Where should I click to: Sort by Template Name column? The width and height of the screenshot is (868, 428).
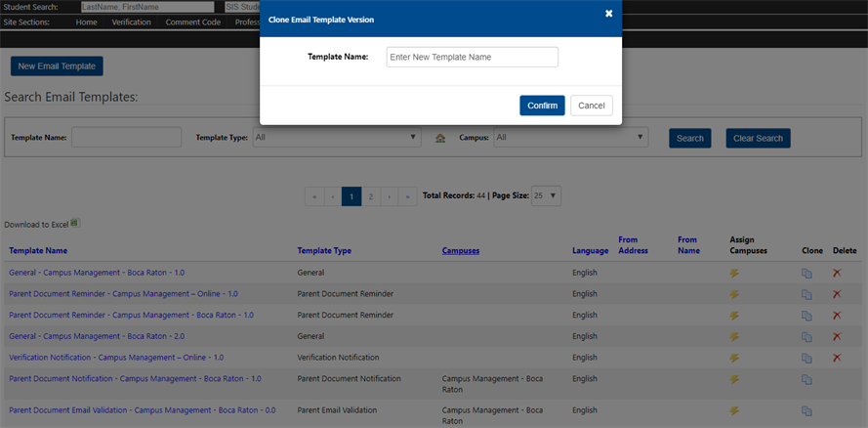click(x=38, y=250)
